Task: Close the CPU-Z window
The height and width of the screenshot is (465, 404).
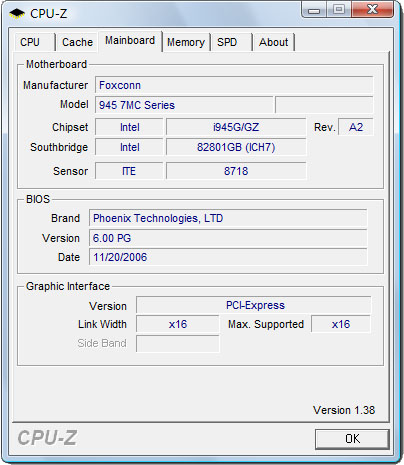Action: pyautogui.click(x=372, y=9)
